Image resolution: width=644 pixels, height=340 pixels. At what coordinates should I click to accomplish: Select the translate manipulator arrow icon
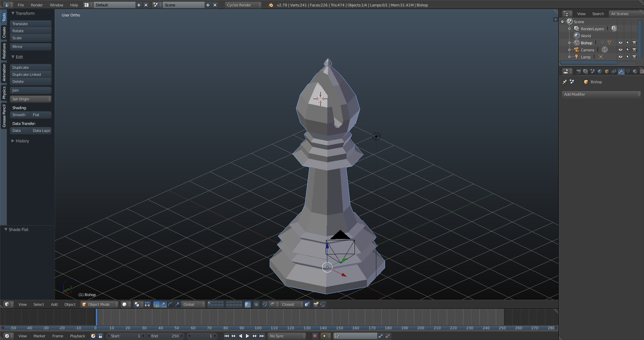163,304
